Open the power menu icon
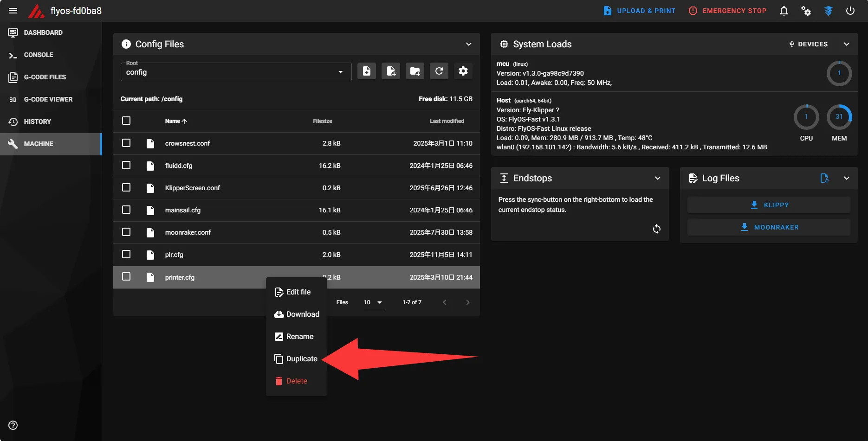 coord(850,11)
